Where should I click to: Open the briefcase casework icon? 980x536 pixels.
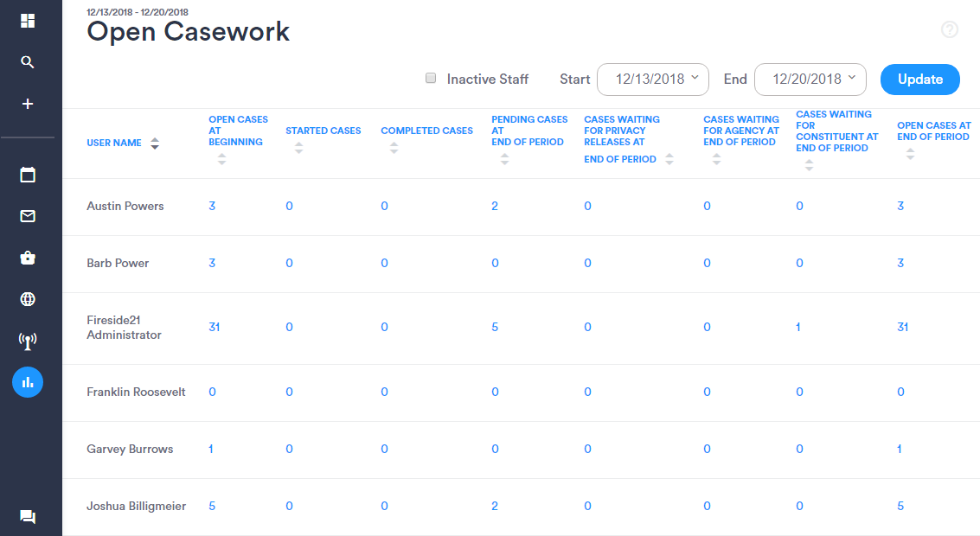click(x=28, y=258)
